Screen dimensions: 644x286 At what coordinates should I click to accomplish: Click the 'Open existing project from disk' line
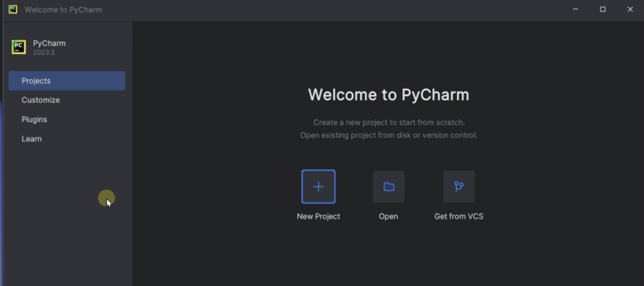(x=389, y=135)
